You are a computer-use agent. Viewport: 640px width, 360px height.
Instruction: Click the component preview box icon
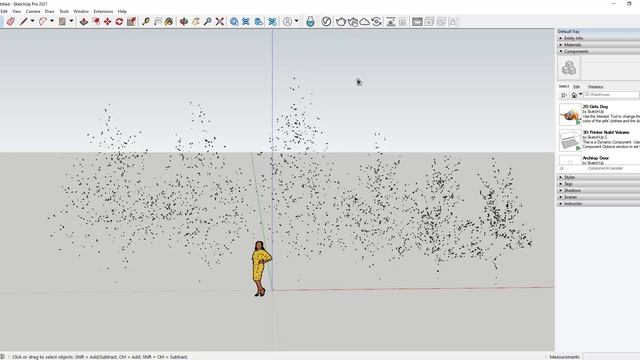[x=569, y=68]
